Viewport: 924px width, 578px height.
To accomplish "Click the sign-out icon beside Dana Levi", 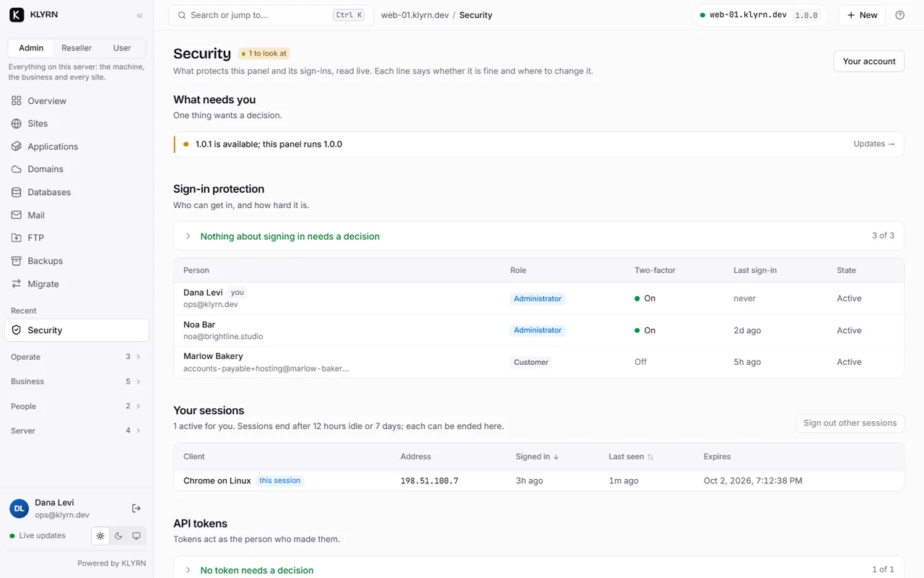I will 136,509.
